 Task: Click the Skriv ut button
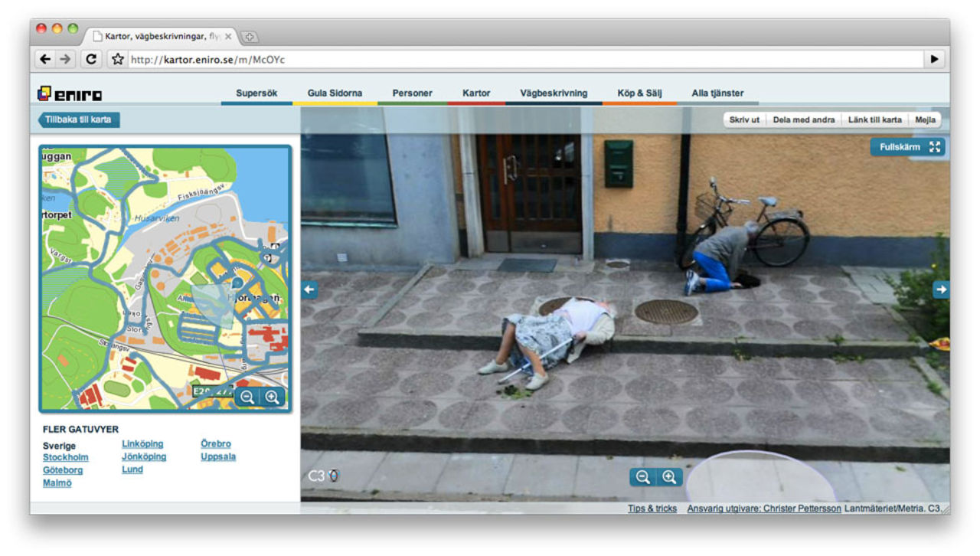(744, 119)
